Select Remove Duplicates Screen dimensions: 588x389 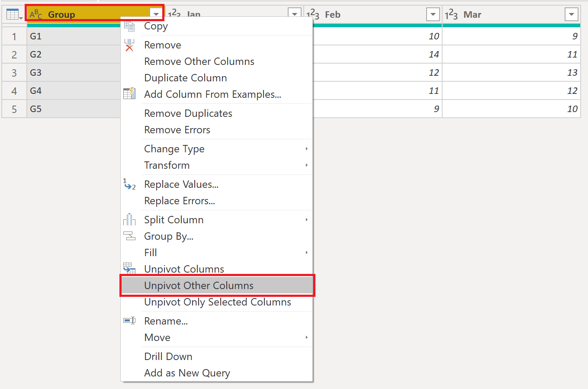tap(217, 113)
